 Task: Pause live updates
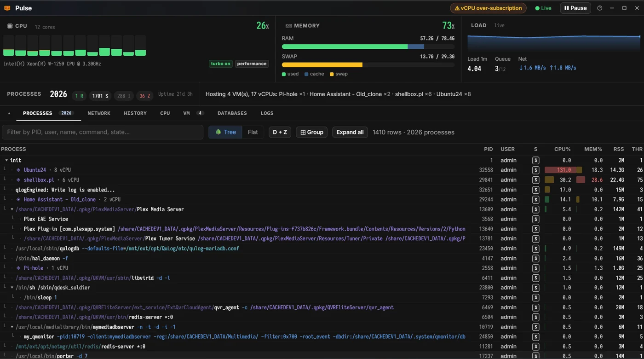pyautogui.click(x=575, y=8)
